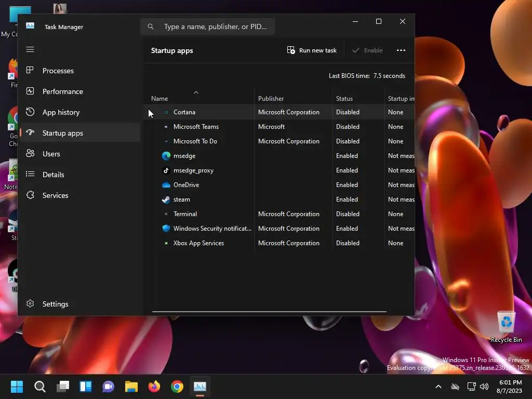Switch to the Details page
Screen dimensions: 532x399
point(81,175)
